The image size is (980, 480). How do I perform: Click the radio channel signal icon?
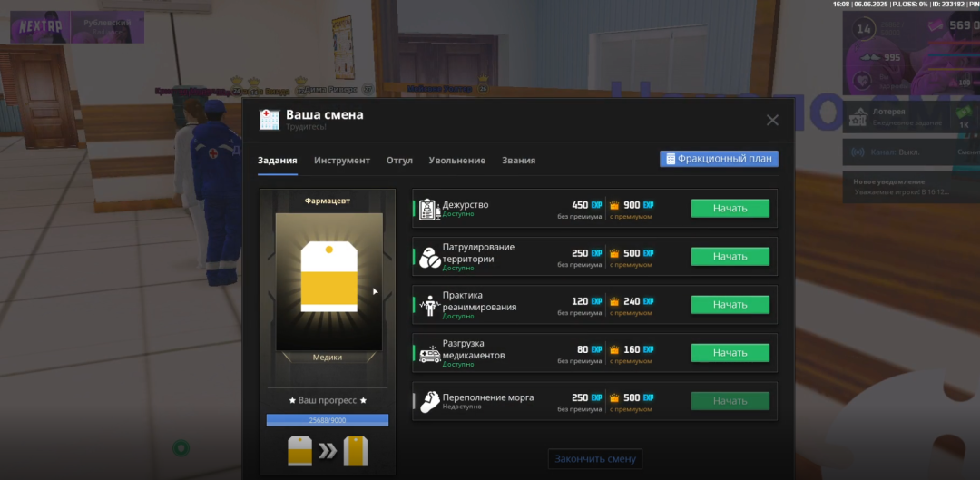(x=858, y=152)
